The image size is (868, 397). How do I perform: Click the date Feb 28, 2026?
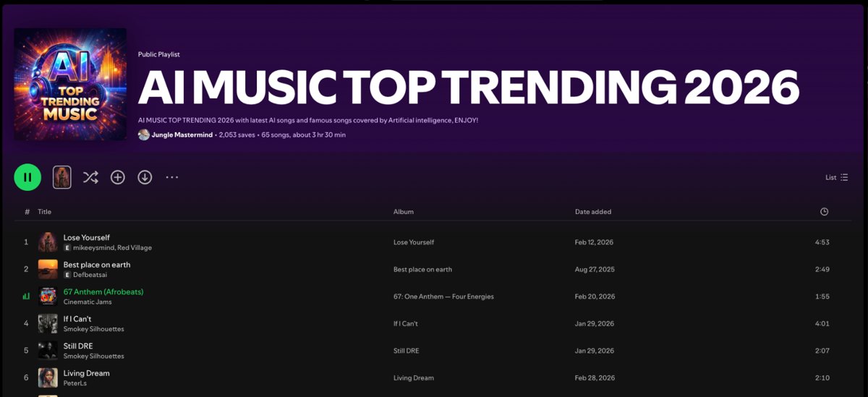click(595, 378)
